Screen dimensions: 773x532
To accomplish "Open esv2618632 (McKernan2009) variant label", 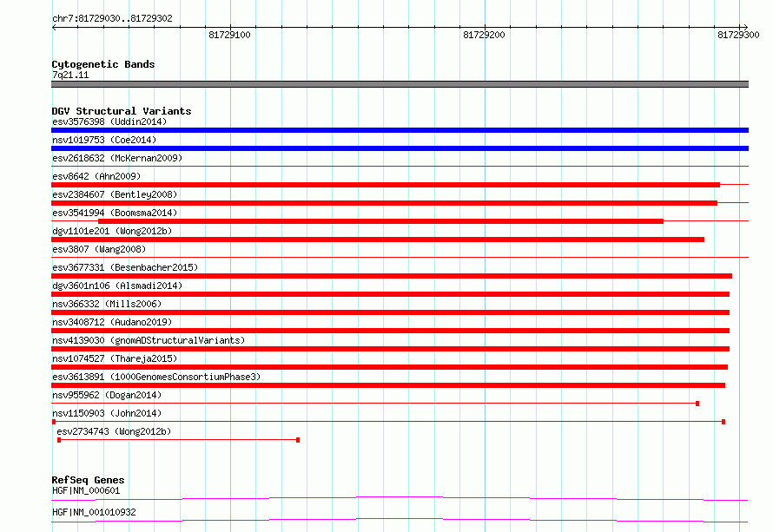I will [x=117, y=158].
